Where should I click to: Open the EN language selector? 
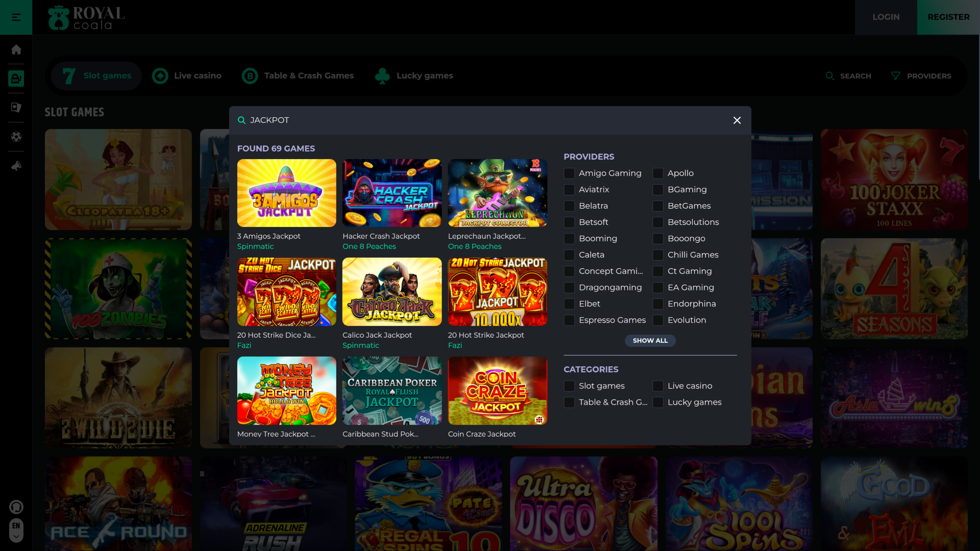16,530
